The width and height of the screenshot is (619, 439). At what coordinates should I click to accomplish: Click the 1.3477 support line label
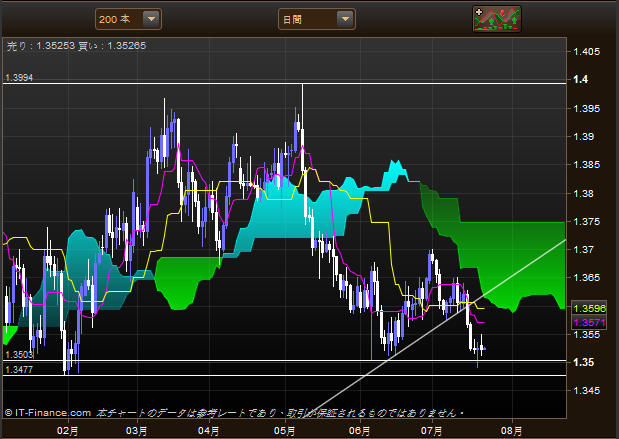coord(19,370)
